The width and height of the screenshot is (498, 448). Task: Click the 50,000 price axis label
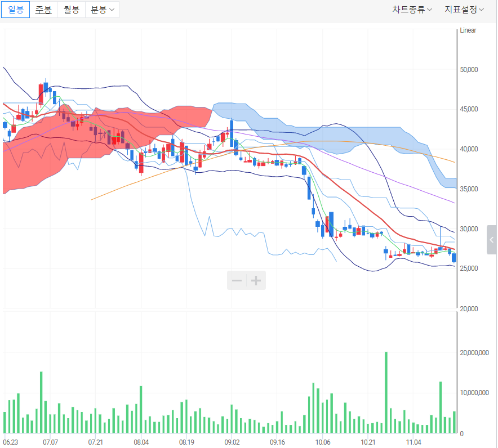pos(469,70)
